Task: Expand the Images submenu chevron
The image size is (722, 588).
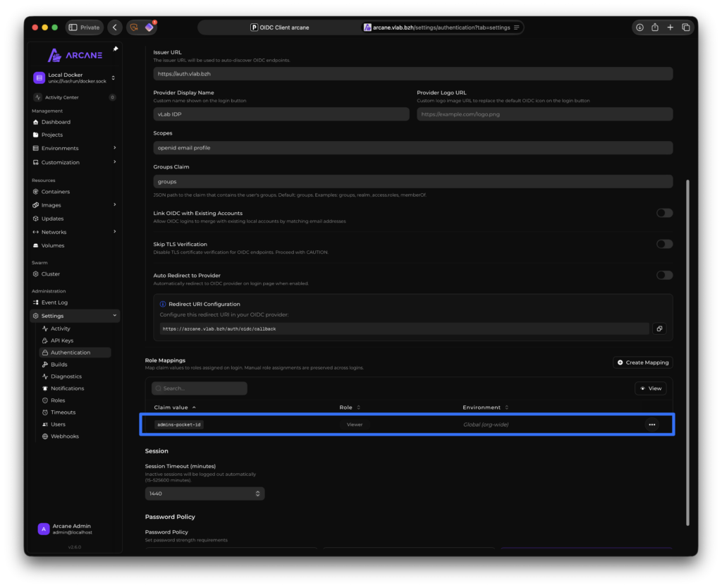Action: (115, 205)
